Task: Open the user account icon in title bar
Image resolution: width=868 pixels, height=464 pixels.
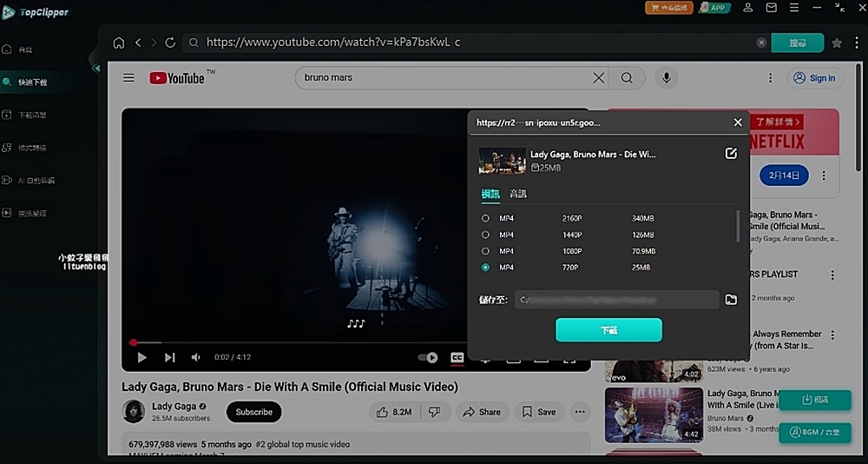Action: (748, 8)
